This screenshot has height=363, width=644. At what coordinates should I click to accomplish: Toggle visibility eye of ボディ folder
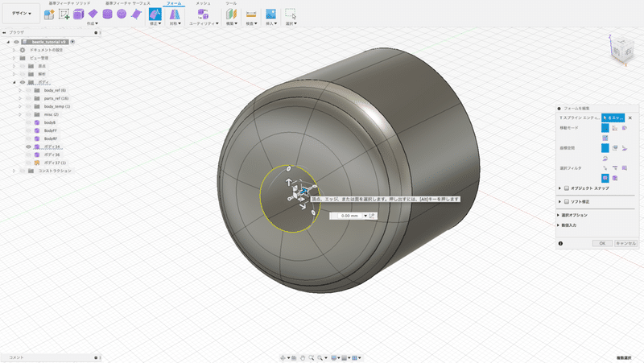pos(23,82)
